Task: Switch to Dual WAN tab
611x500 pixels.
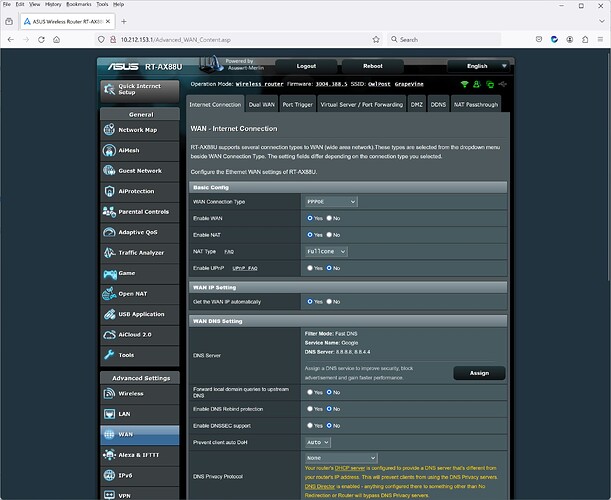Action: point(262,104)
